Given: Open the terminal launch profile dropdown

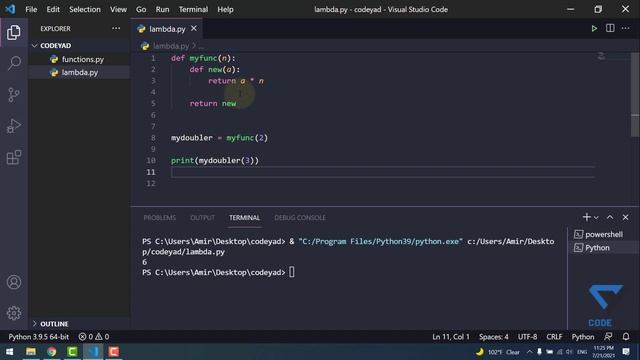Looking at the screenshot, I should coord(596,218).
